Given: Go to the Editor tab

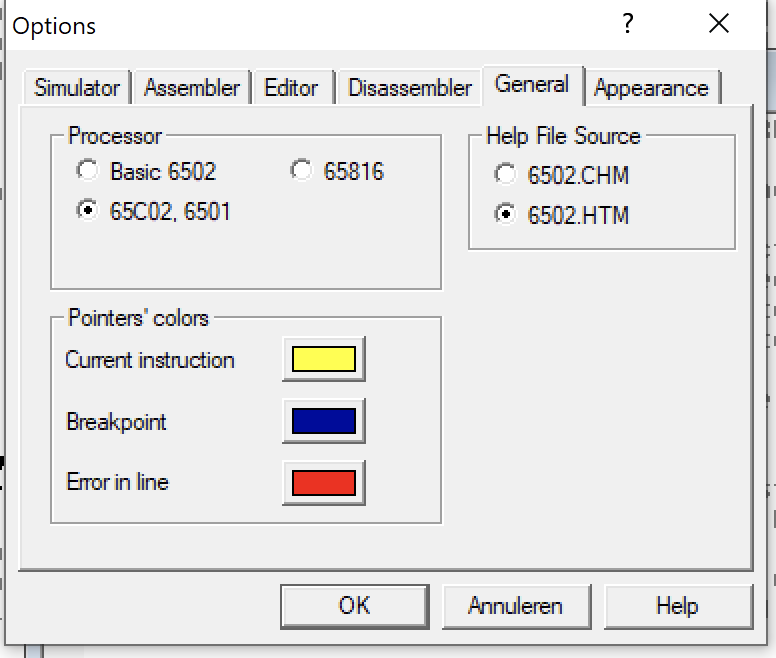Looking at the screenshot, I should (291, 88).
